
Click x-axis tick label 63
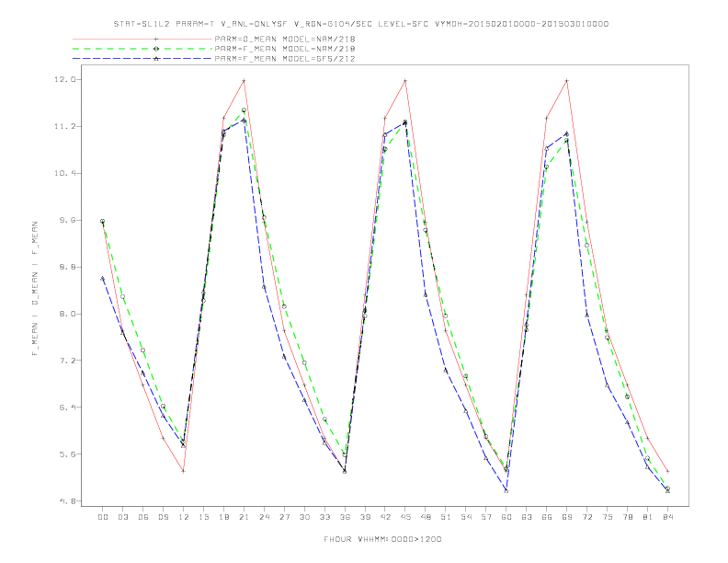[x=527, y=517]
